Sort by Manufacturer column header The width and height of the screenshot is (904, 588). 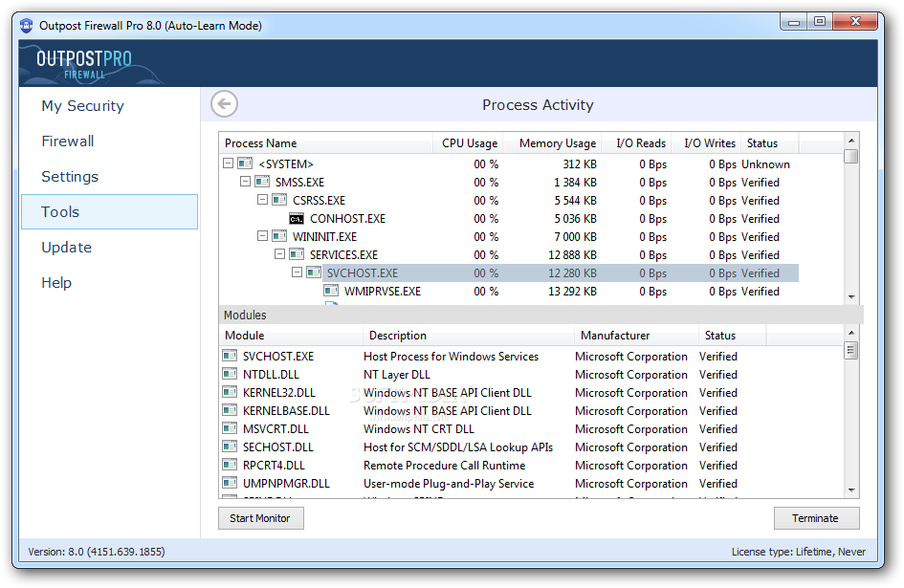click(x=636, y=336)
